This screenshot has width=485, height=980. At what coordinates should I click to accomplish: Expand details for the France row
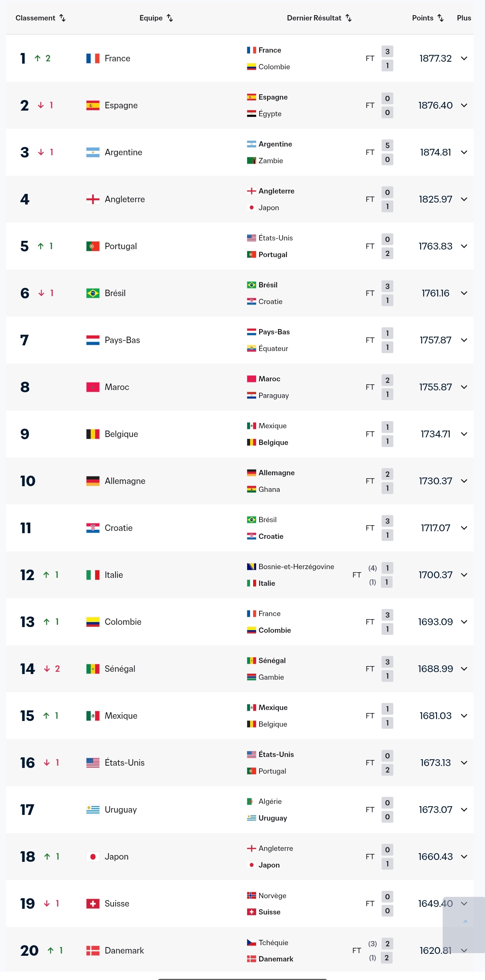coord(465,58)
